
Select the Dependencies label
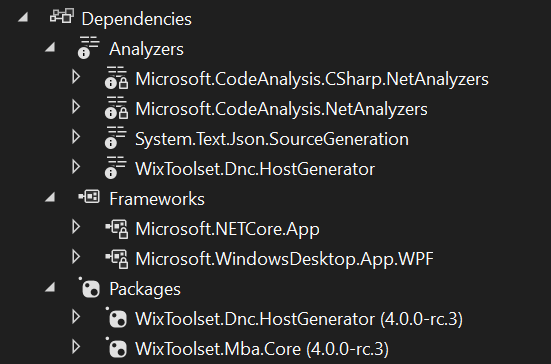[x=137, y=19]
